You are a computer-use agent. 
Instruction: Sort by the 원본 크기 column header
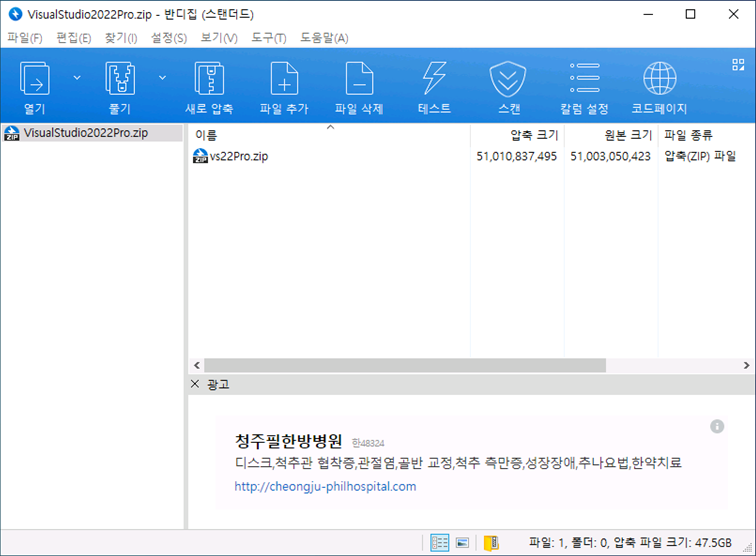(611, 135)
